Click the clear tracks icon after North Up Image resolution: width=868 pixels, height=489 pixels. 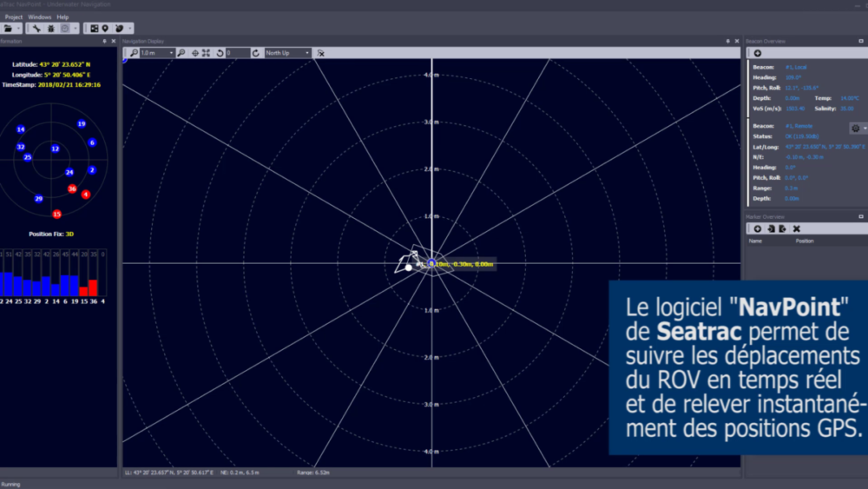pos(320,53)
